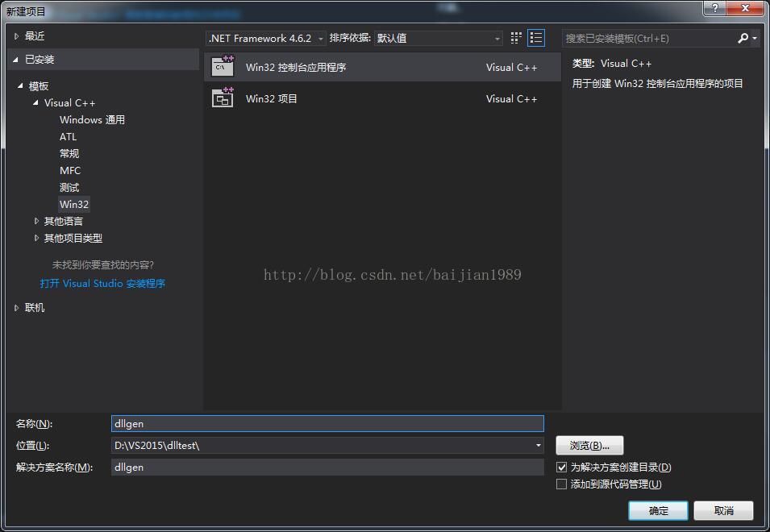The image size is (770, 532).
Task: Open the help question mark button
Action: [x=715, y=8]
